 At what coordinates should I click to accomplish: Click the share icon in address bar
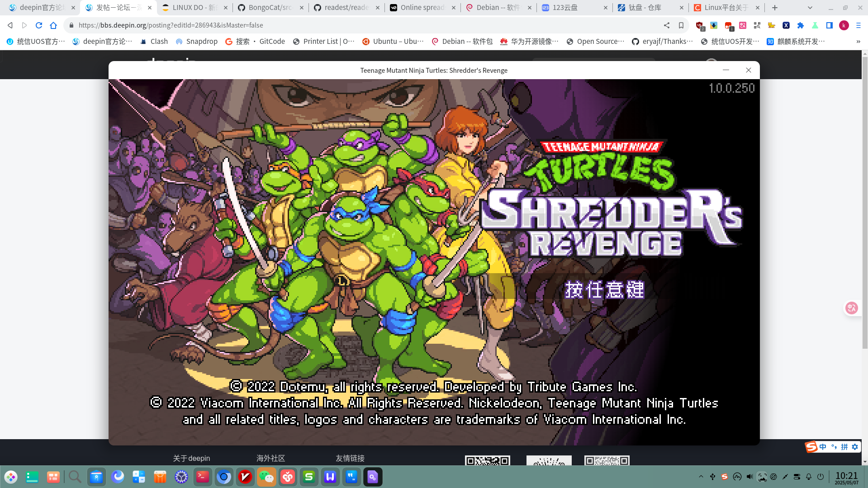point(667,25)
